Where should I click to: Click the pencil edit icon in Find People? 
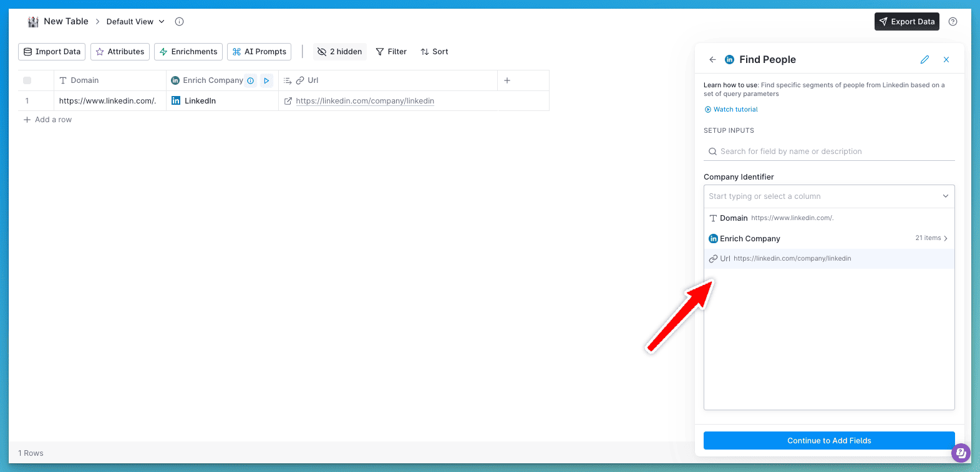point(924,60)
